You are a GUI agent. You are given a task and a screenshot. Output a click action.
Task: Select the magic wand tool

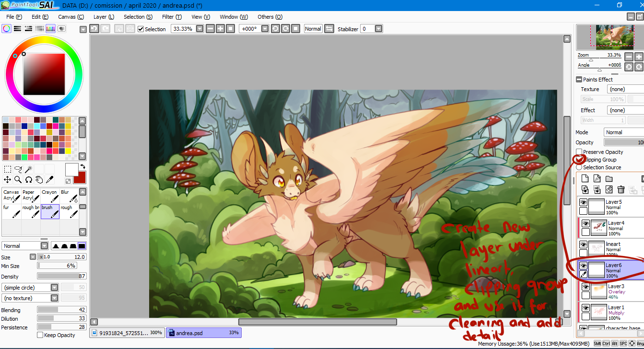pyautogui.click(x=29, y=169)
